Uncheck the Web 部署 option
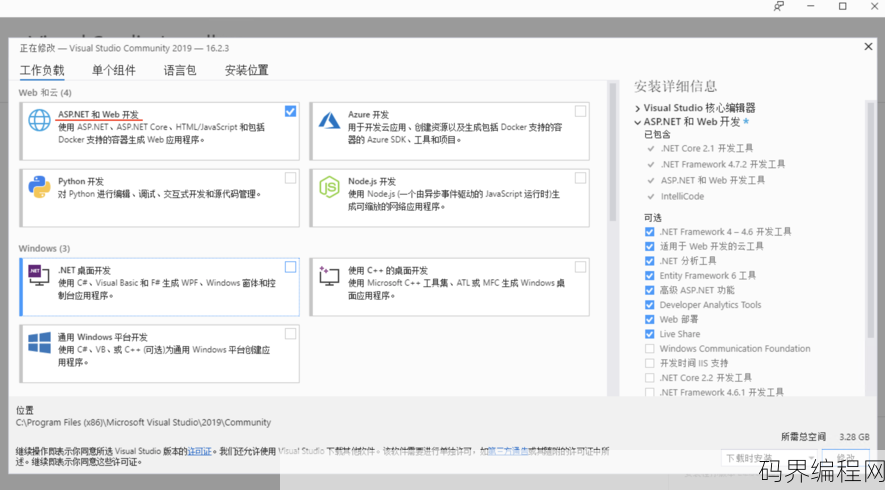Screen dimensions: 885x490 coord(650,319)
